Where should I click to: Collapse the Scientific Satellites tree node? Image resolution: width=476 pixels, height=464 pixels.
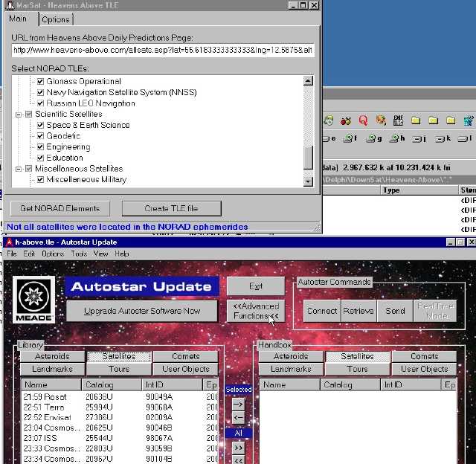[19, 115]
